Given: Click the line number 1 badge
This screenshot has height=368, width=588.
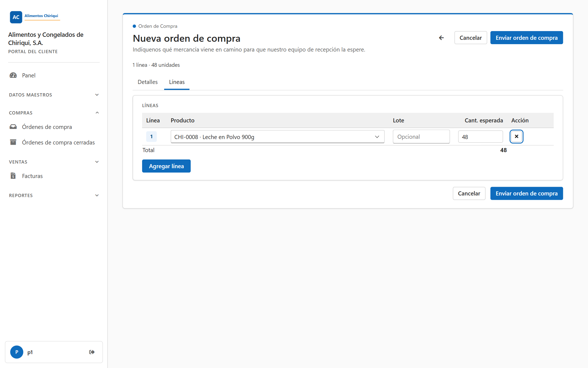Looking at the screenshot, I should coord(151,137).
